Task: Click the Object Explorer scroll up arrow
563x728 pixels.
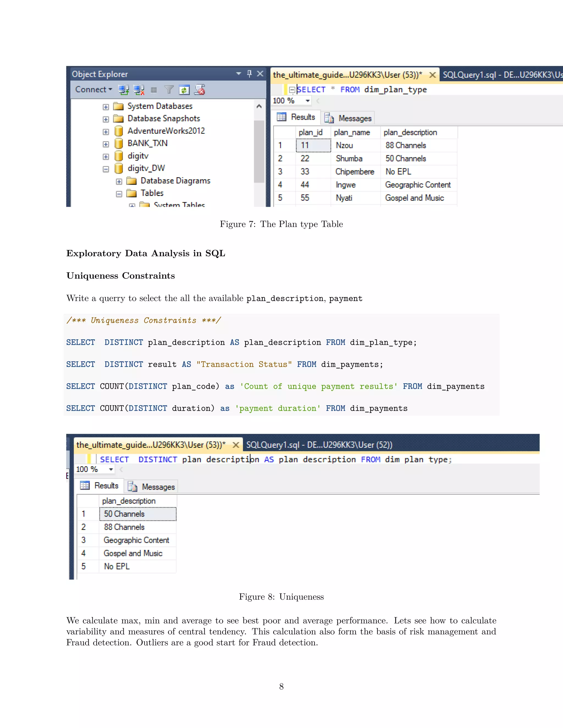Action: point(259,106)
